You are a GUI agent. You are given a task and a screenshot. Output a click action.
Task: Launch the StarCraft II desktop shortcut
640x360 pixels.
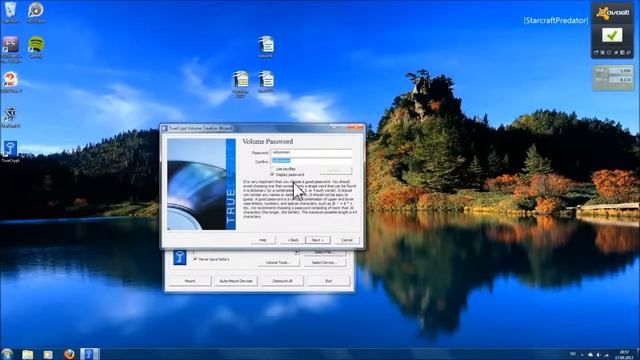(10, 116)
